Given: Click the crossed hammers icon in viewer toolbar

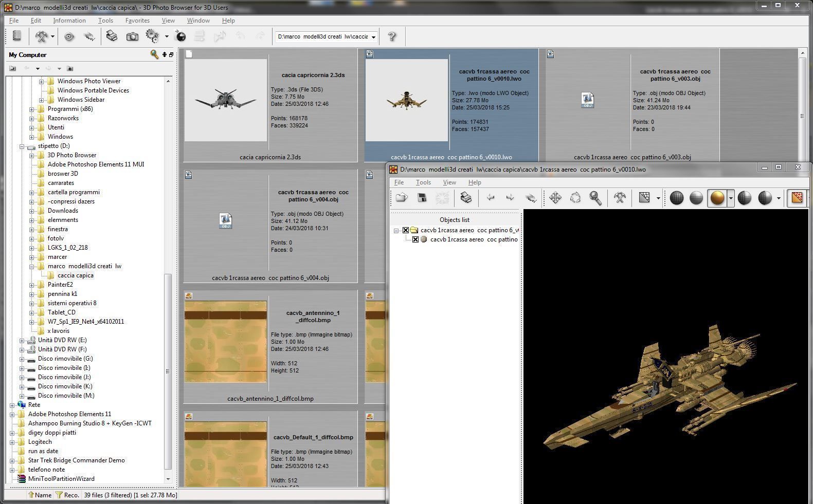Looking at the screenshot, I should (620, 198).
